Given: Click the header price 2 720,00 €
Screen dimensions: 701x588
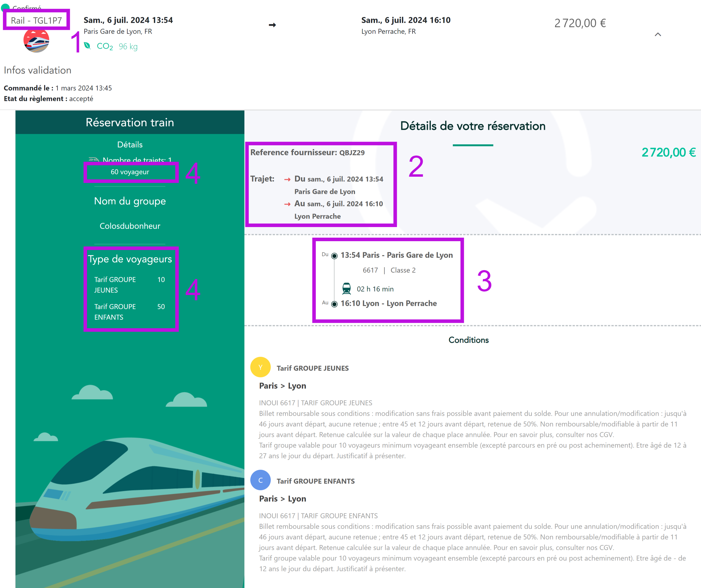Looking at the screenshot, I should tap(580, 23).
